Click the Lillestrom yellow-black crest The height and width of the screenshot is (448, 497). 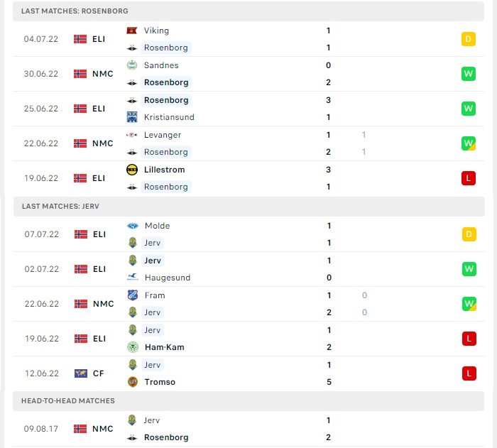click(x=132, y=170)
